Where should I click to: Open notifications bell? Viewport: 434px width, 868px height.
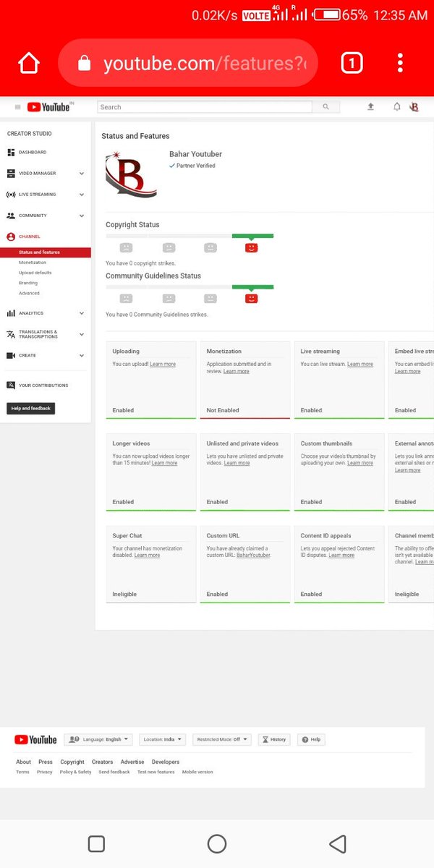[396, 106]
